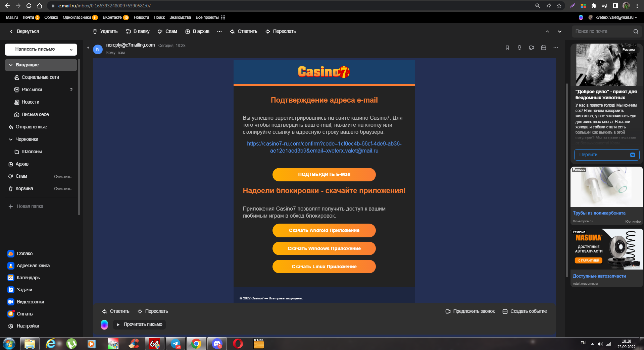Open Новости in the top bar

click(141, 17)
